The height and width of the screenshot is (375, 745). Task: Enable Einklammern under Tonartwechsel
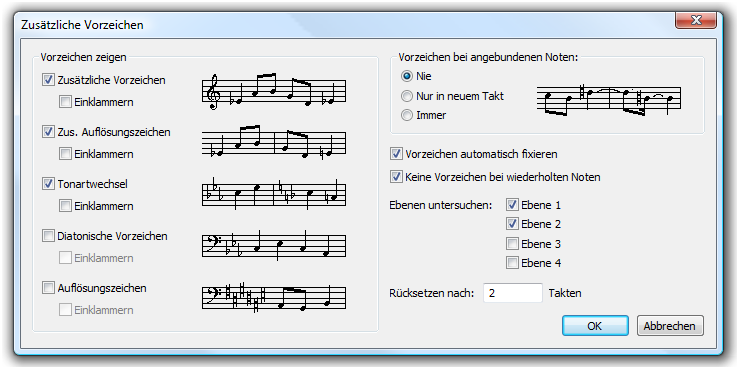point(65,205)
